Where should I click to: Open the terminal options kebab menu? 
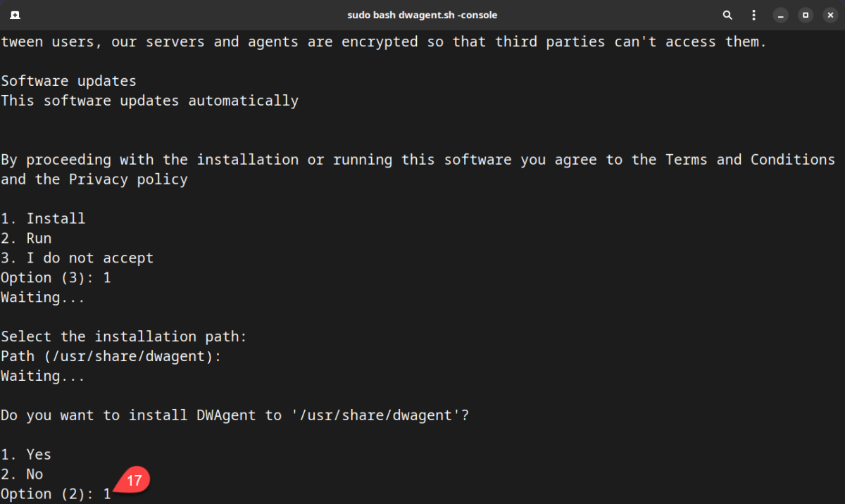tap(753, 14)
